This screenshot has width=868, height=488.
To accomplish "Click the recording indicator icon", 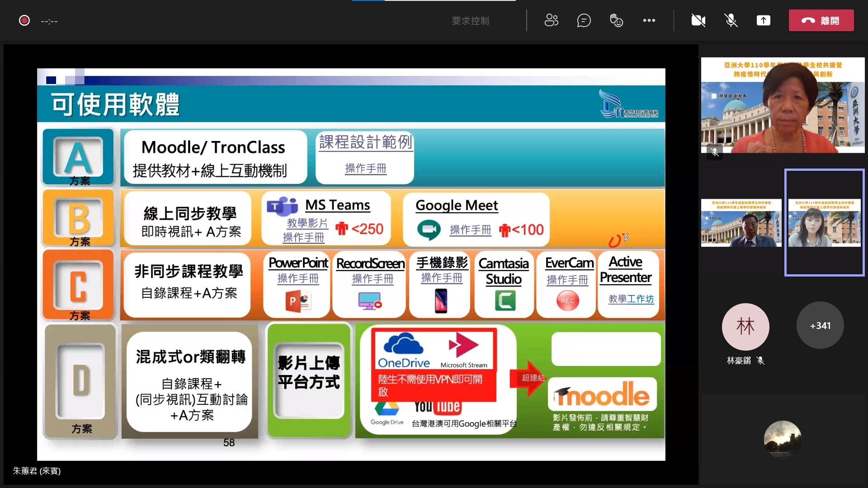I will tap(24, 20).
